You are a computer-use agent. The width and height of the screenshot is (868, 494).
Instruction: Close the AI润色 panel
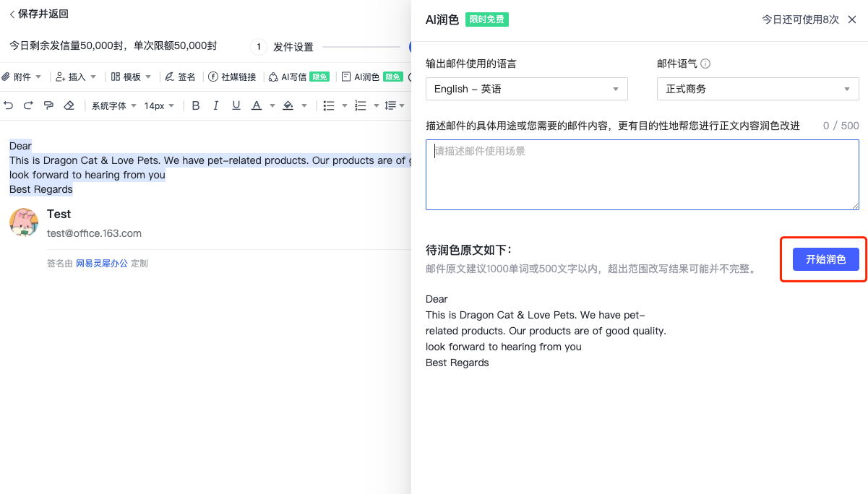pyautogui.click(x=852, y=19)
